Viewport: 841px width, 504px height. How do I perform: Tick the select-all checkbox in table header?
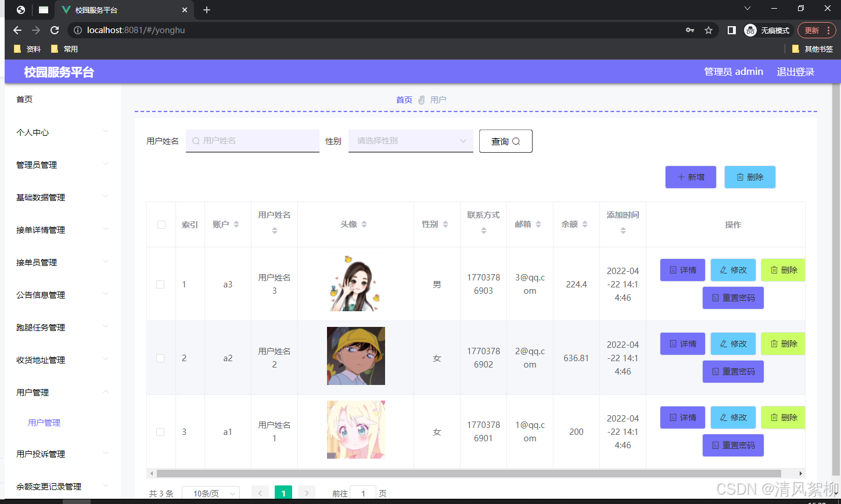[161, 225]
